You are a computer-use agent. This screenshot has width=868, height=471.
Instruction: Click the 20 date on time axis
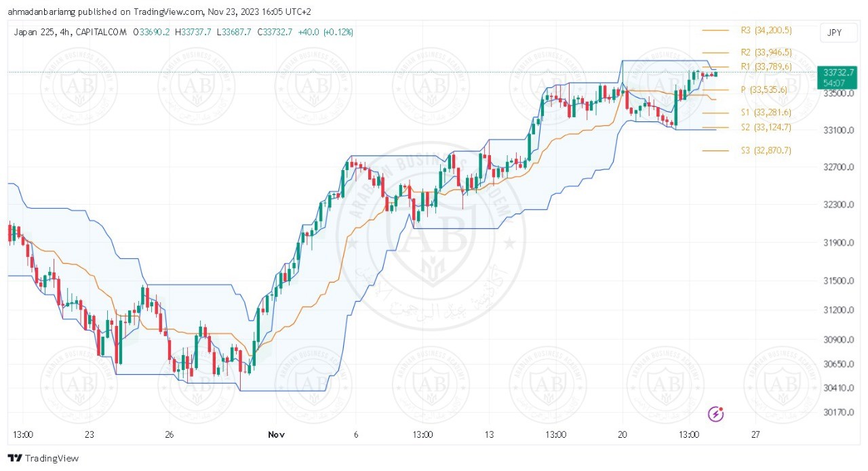(x=623, y=434)
